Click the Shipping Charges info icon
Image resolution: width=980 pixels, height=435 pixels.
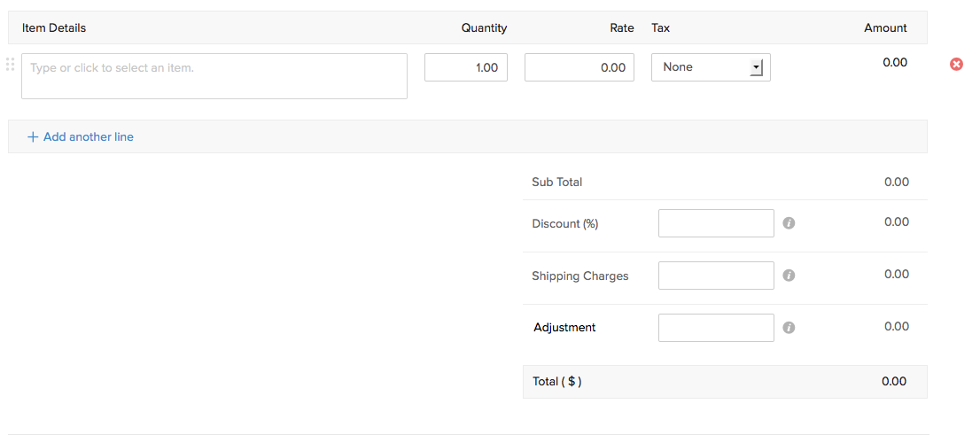point(789,276)
